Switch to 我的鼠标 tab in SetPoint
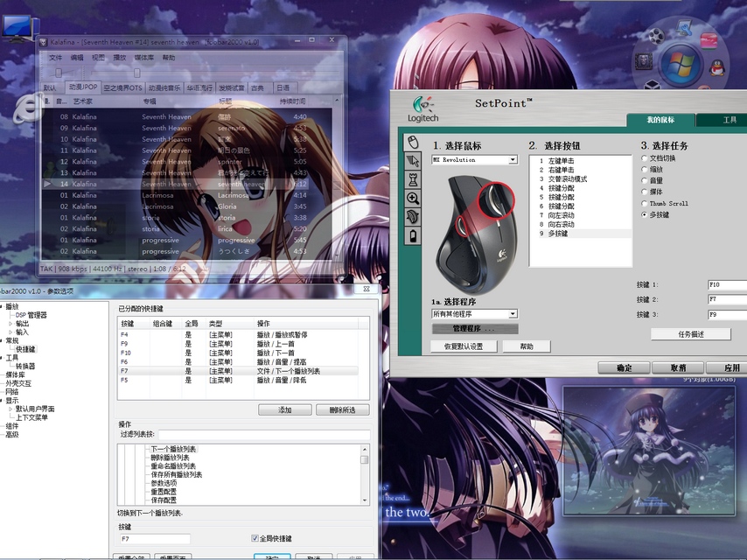Image resolution: width=747 pixels, height=560 pixels. click(660, 120)
